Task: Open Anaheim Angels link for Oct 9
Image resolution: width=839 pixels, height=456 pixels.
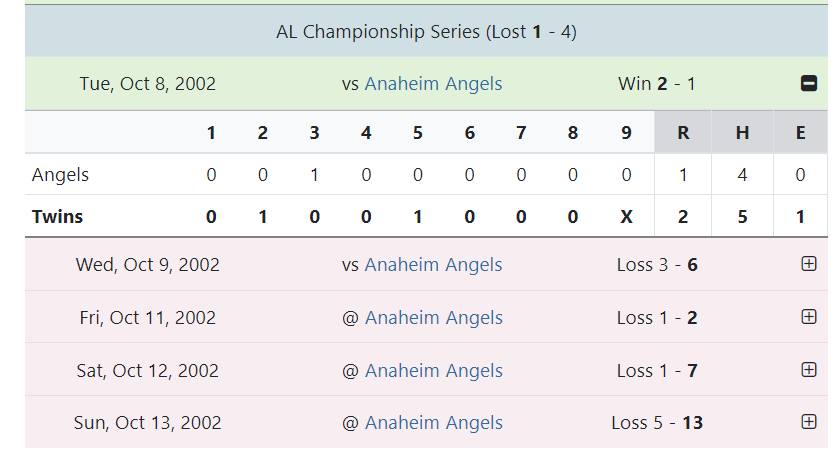Action: pos(433,265)
